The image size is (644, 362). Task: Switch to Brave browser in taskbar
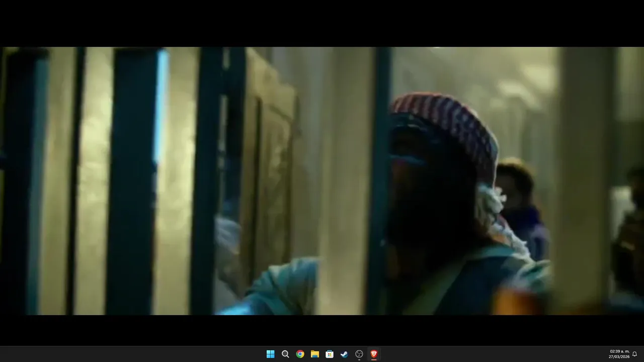(x=374, y=354)
